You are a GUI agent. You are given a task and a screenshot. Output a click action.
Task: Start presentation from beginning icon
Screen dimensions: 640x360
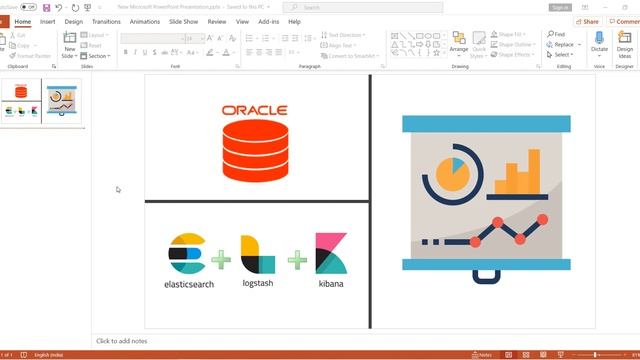(88, 7)
